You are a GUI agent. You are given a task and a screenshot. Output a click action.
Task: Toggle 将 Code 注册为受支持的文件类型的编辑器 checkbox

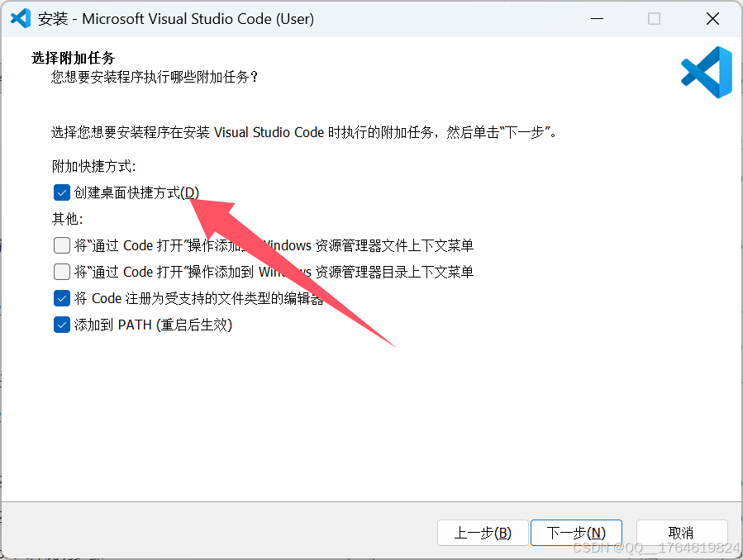point(62,299)
